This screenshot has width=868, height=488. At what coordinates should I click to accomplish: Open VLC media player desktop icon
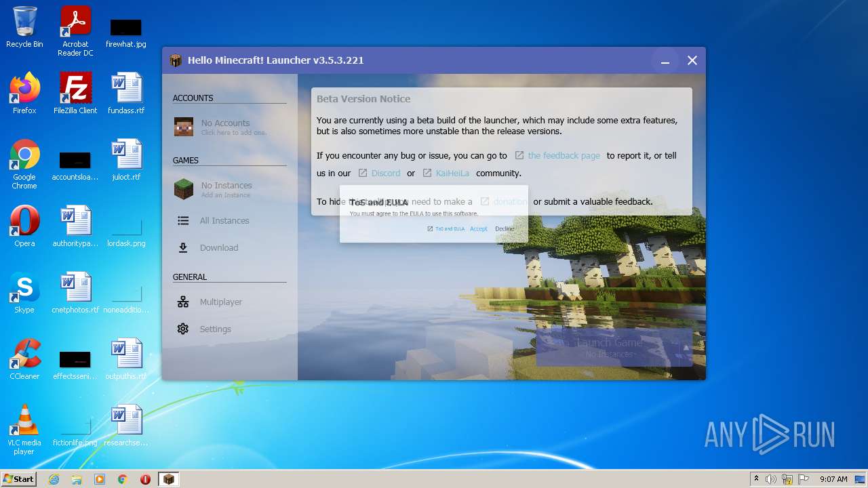(x=24, y=430)
